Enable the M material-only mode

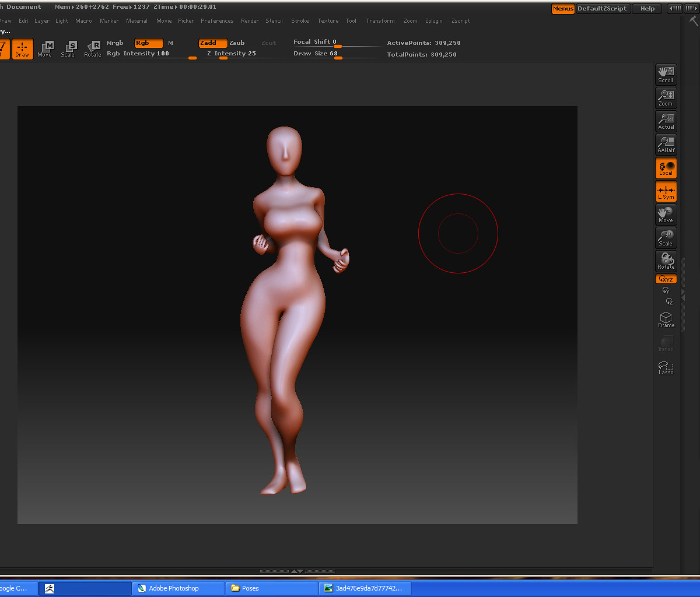coord(170,43)
